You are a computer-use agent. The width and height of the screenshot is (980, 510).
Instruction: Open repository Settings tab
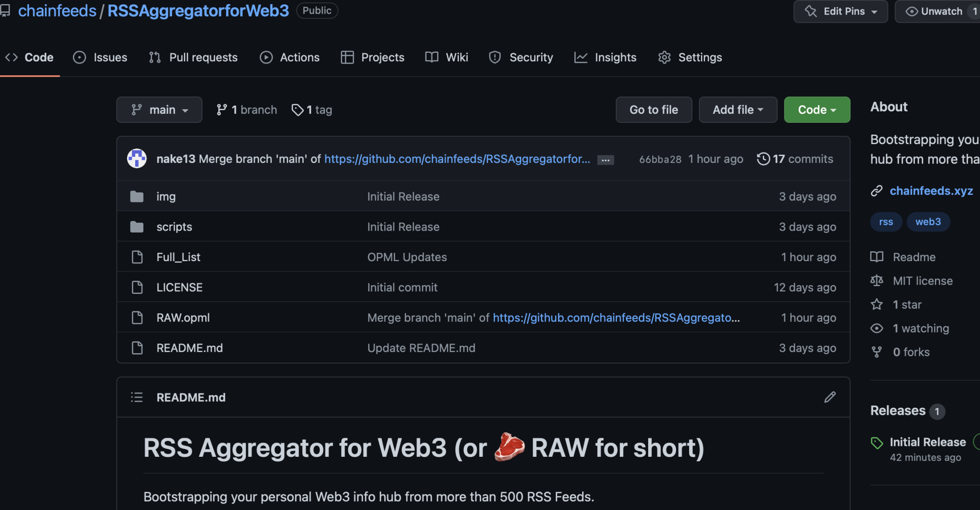click(x=690, y=57)
